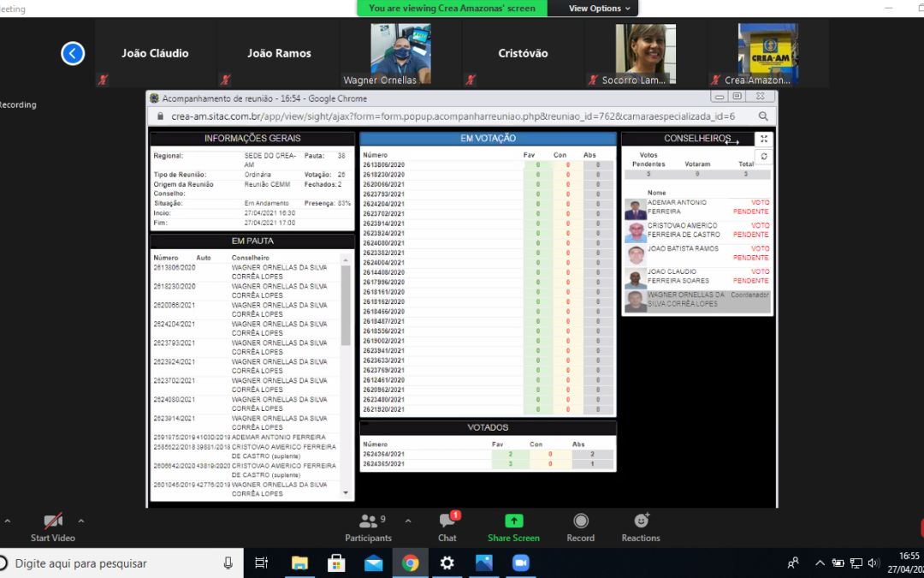
Task: Click the refresh icon in Conselheiros panel
Action: pyautogui.click(x=764, y=157)
